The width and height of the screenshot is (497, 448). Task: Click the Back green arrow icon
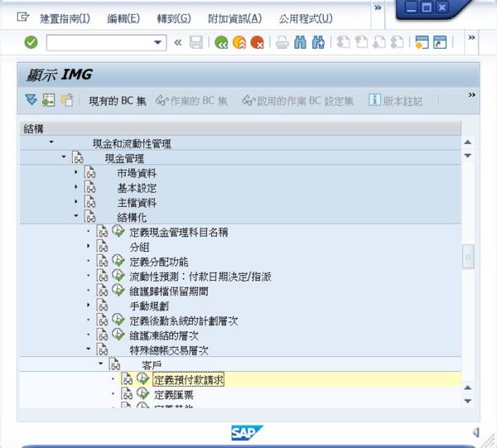tap(221, 42)
